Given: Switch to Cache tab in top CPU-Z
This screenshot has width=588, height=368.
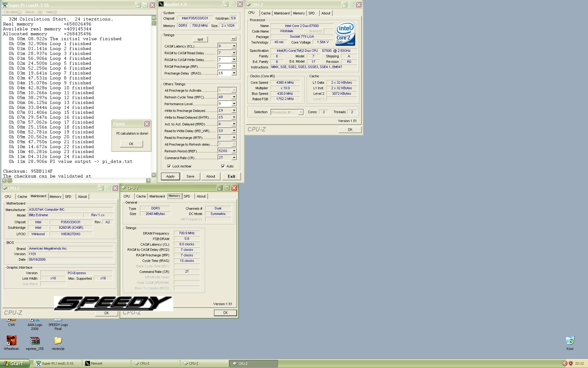Looking at the screenshot, I should (266, 13).
